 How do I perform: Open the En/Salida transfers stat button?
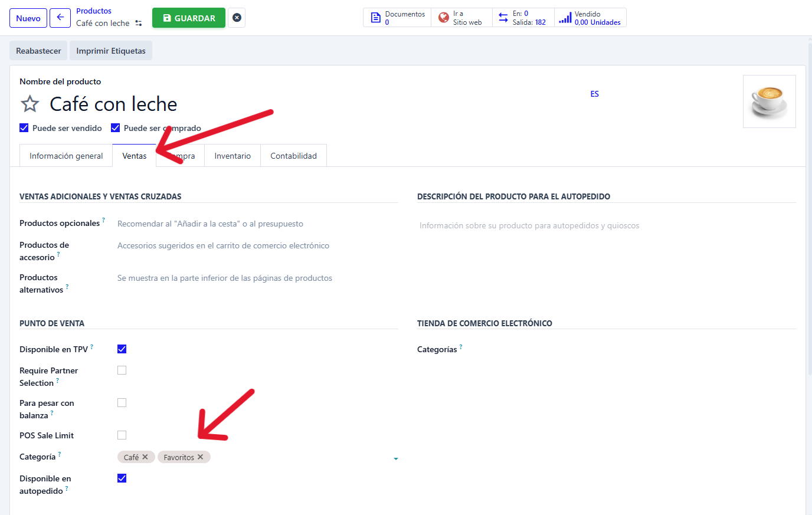pyautogui.click(x=523, y=18)
